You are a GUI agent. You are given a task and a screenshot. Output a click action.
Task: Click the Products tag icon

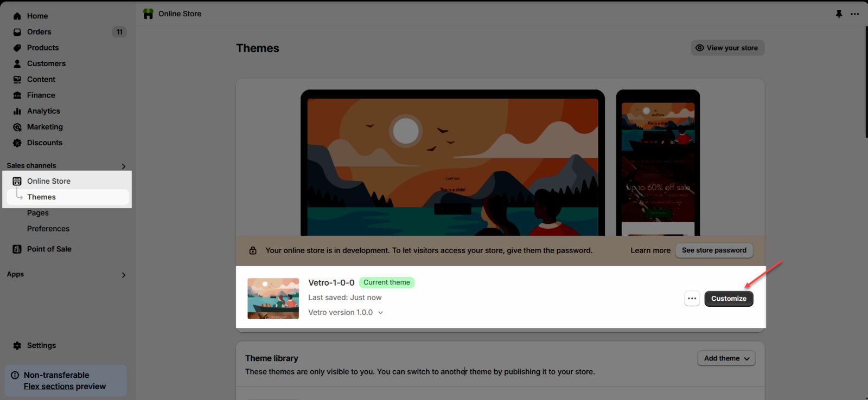[x=17, y=48]
